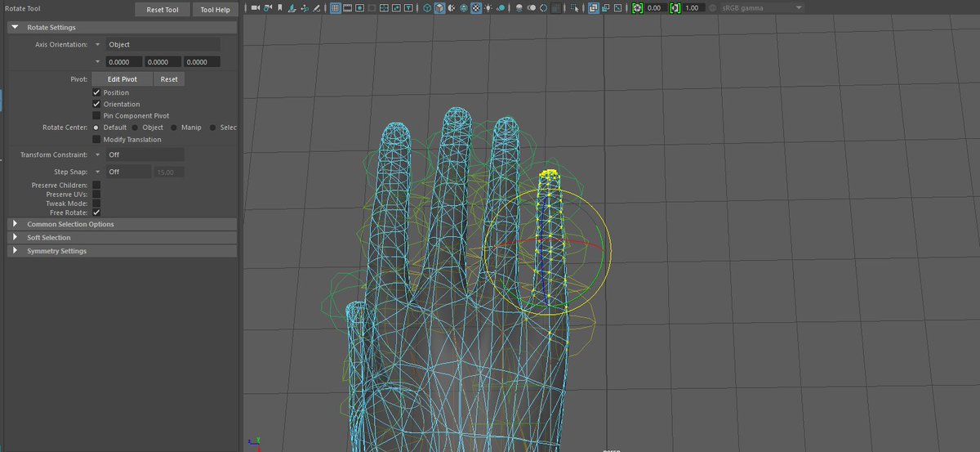Enable Smooth Shade All icon
980x452 pixels.
point(439,7)
